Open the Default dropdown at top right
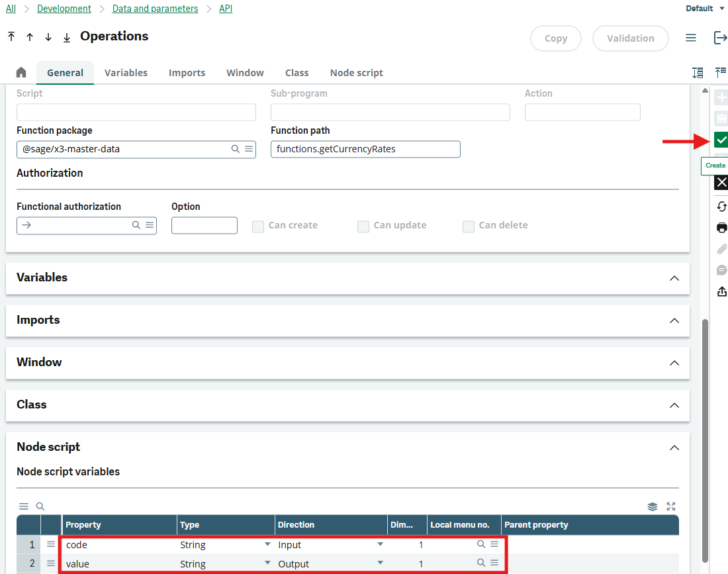 pyautogui.click(x=704, y=9)
